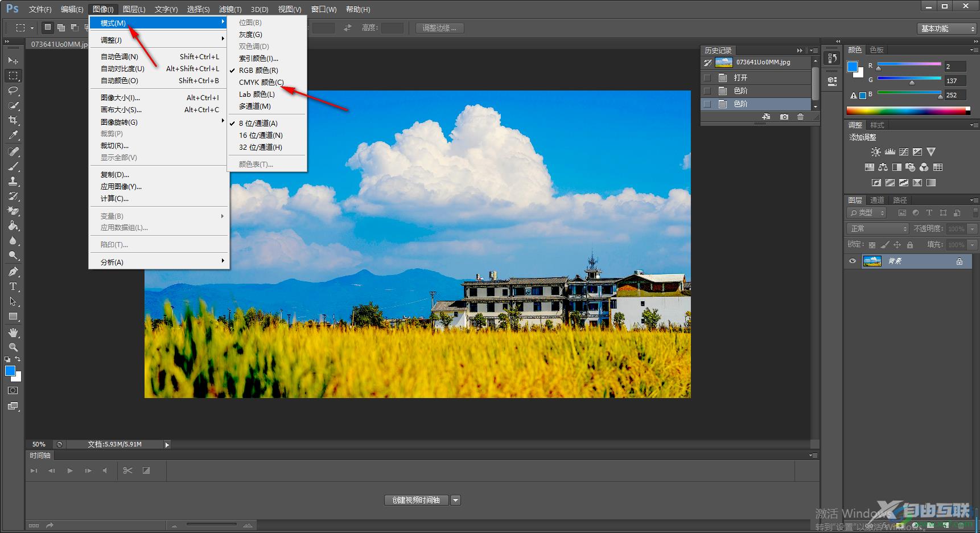
Task: Select the Blur tool
Action: 13,241
